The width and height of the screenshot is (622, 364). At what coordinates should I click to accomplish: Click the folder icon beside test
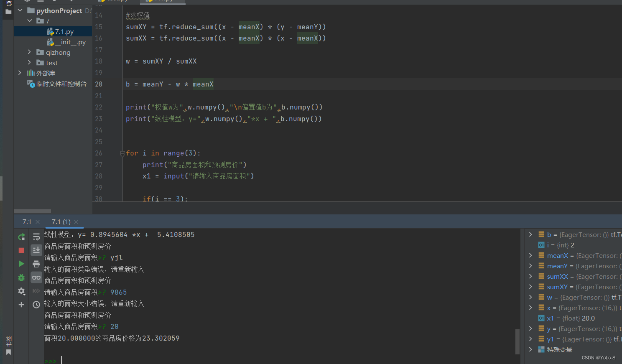click(x=40, y=63)
